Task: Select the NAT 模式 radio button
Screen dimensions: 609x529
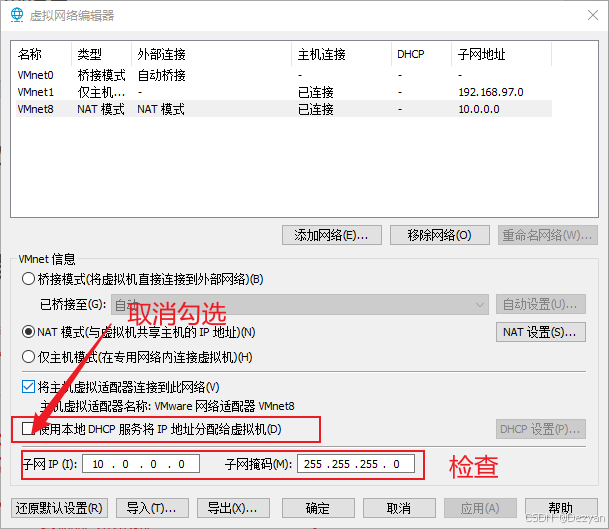Action: click(28, 332)
